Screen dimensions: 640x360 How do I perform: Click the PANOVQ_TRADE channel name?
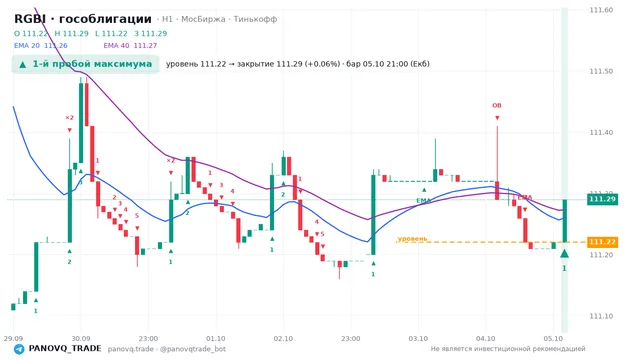pos(65,349)
